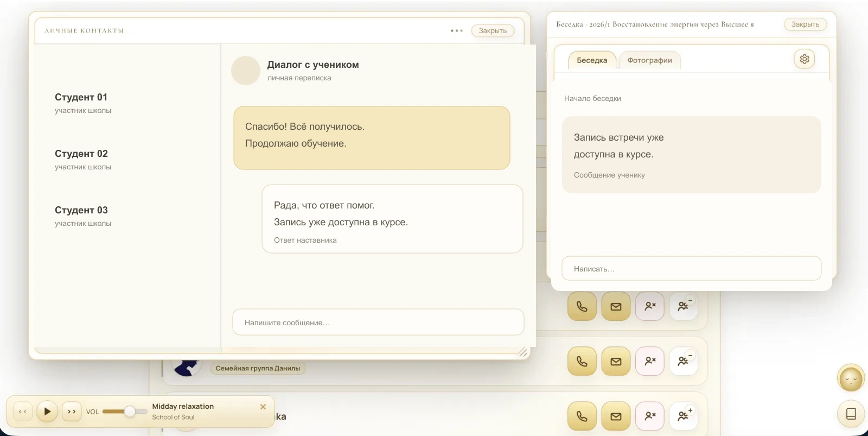
Task: Click the School of Soul artist label
Action: tap(173, 417)
